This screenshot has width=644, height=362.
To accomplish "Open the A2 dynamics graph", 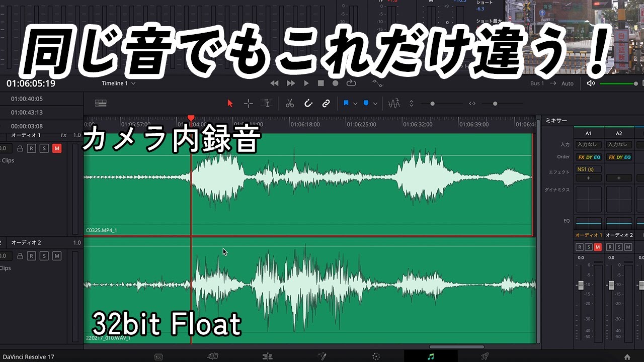I will pyautogui.click(x=619, y=199).
